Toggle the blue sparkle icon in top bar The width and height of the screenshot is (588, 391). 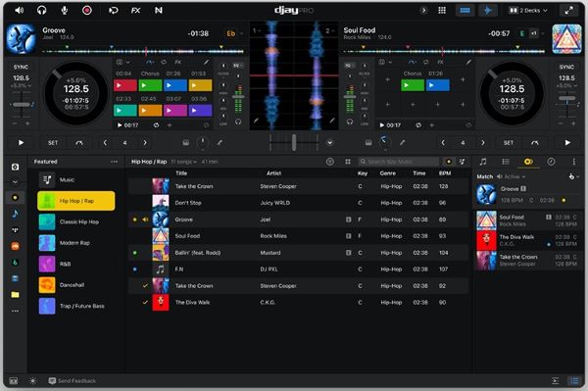(488, 11)
